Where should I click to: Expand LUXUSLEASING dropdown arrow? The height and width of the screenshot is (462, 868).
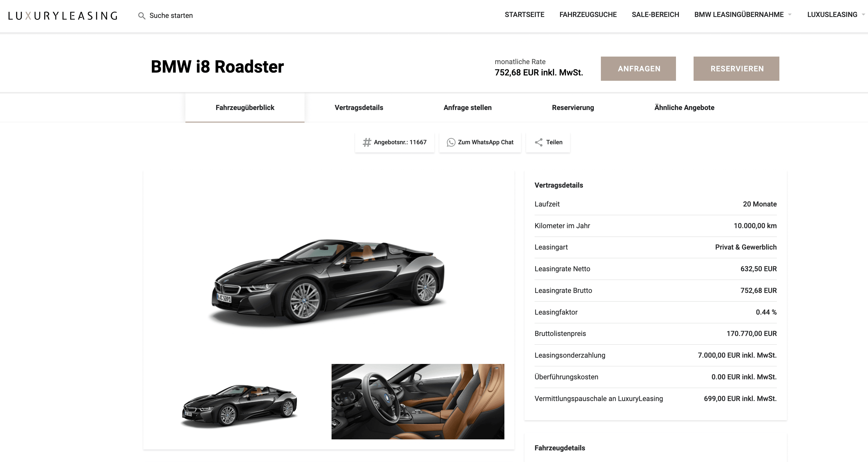click(863, 14)
